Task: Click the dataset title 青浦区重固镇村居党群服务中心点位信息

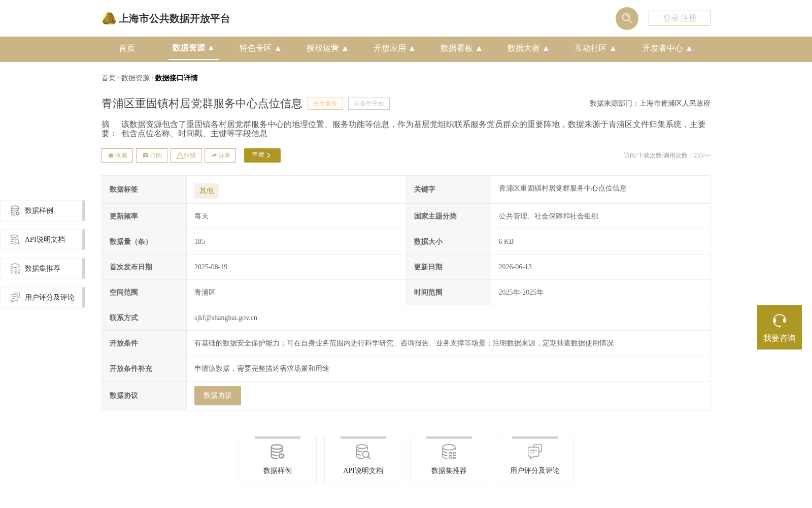Action: (x=202, y=104)
